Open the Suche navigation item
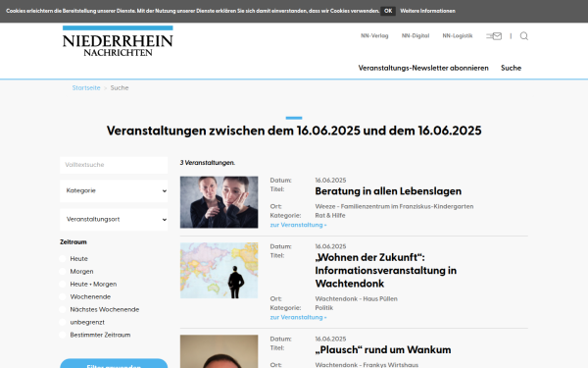588x368 pixels. click(x=511, y=68)
